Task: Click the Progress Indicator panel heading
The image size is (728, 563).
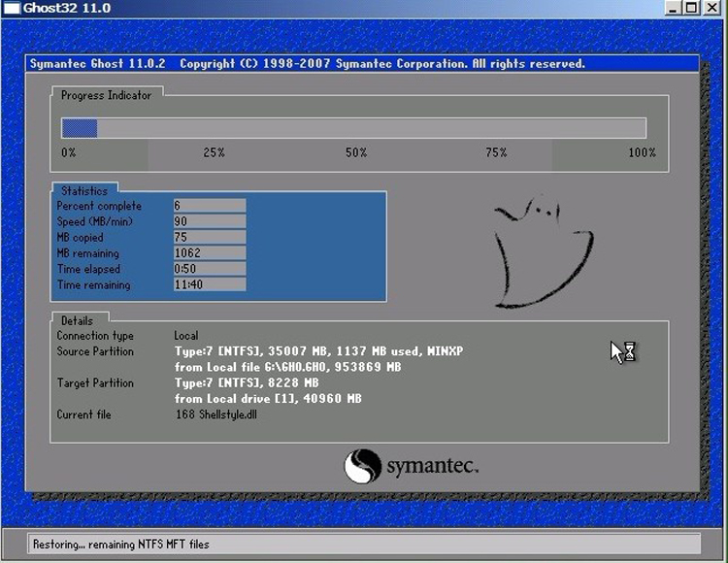Action: tap(106, 95)
